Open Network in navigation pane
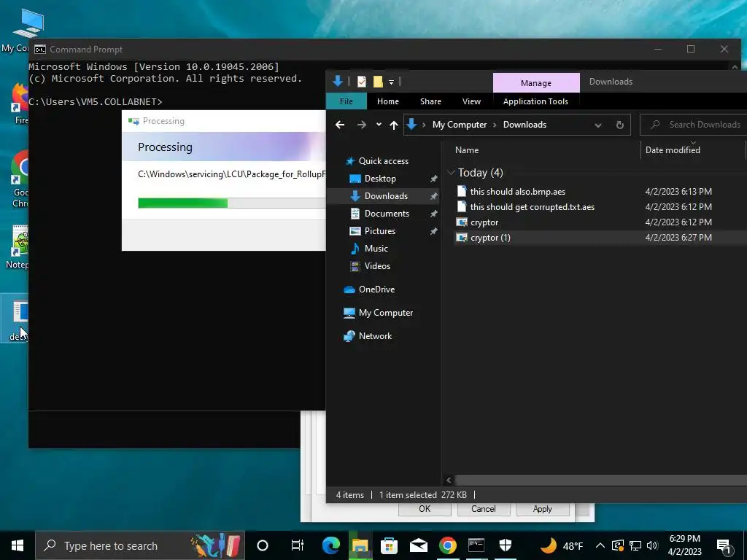 368,336
